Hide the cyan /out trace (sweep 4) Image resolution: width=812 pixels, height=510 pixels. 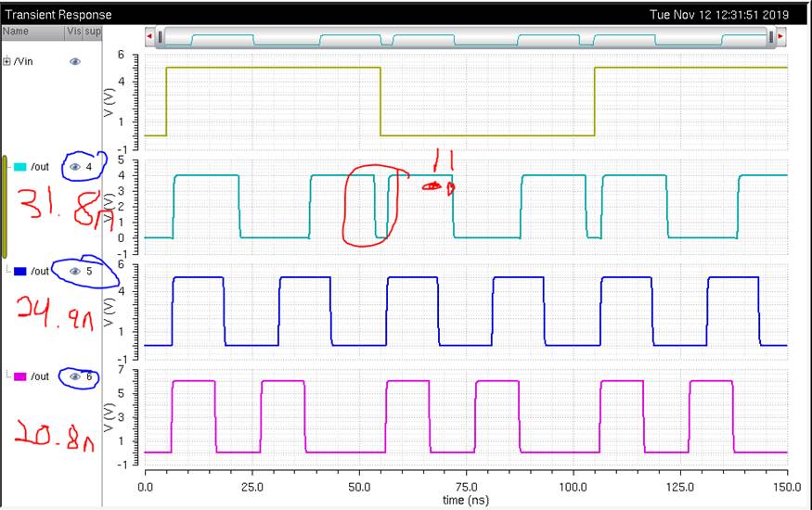76,167
